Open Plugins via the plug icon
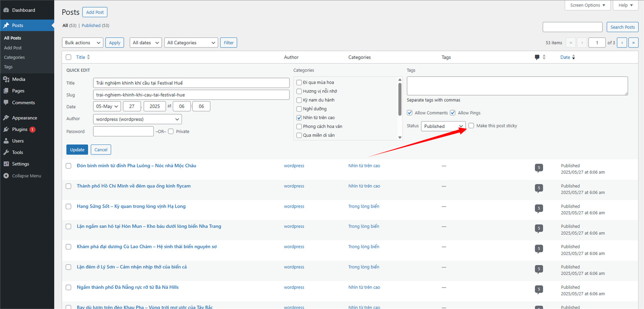Screen dimensions: 644x309 (6, 130)
